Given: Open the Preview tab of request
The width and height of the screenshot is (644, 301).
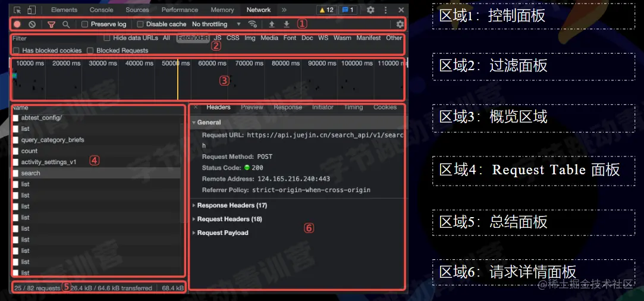Looking at the screenshot, I should point(252,107).
